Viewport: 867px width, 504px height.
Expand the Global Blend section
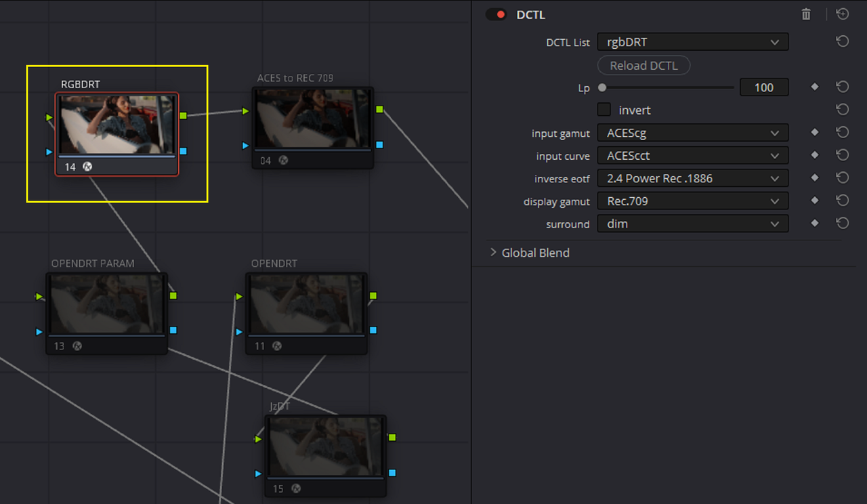click(x=493, y=253)
